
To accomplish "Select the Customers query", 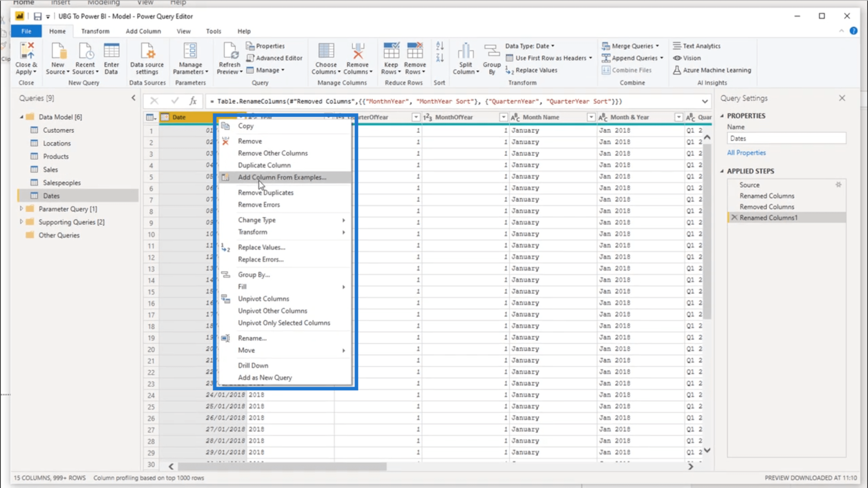I will coord(58,130).
